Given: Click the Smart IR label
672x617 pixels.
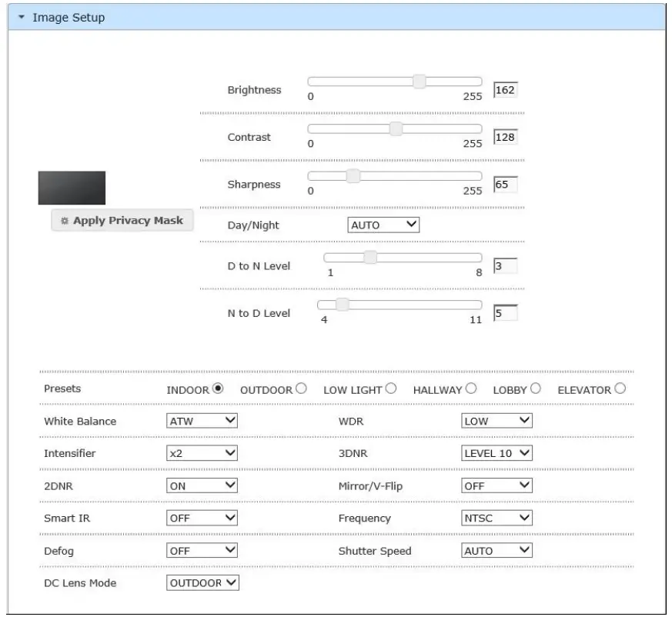Looking at the screenshot, I should (x=67, y=518).
